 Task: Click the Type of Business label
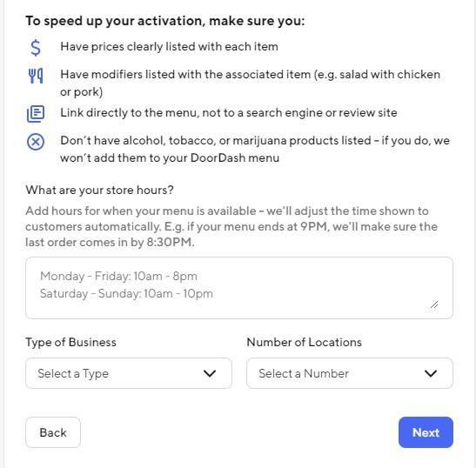click(x=70, y=342)
